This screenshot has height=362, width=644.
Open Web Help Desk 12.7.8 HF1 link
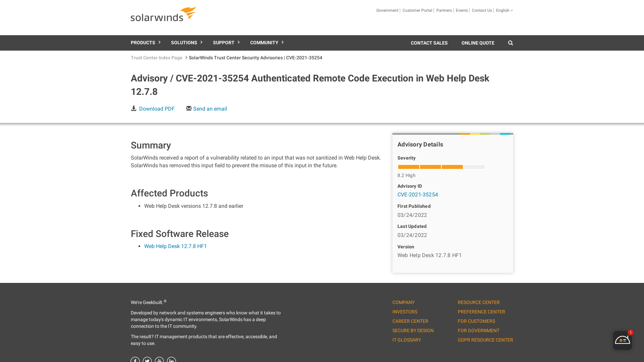175,246
